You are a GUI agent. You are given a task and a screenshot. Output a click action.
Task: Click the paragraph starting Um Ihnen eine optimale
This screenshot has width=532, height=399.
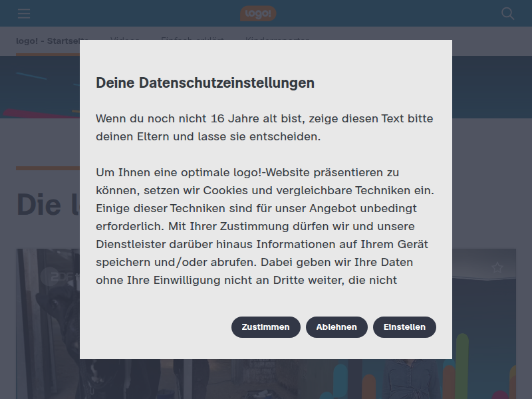tap(265, 226)
